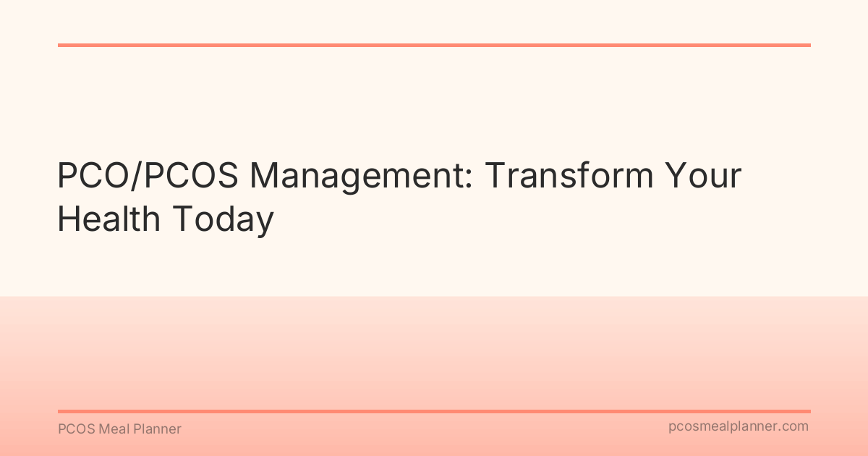
Task: Click the orange horizontal line at top
Action: (x=434, y=45)
